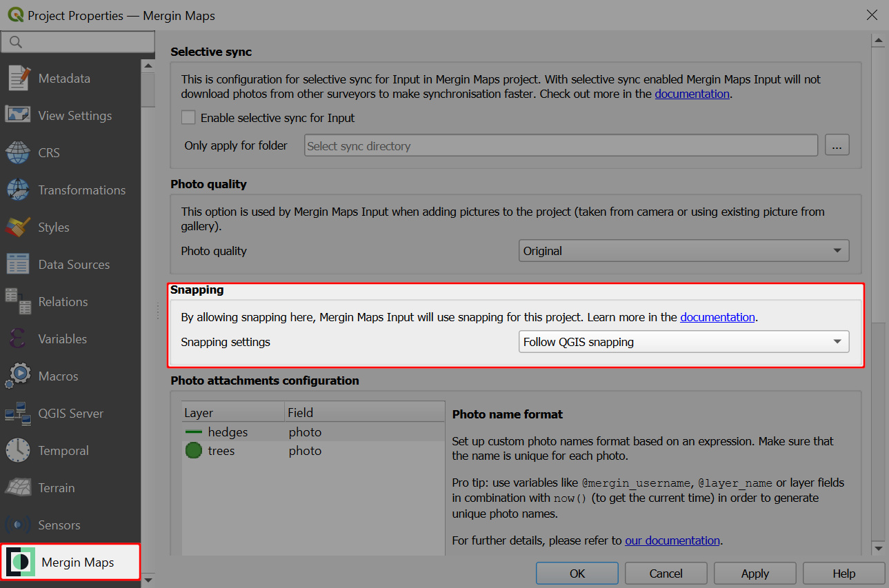Click the green hedges line symbol
This screenshot has height=588, width=889.
coord(194,432)
